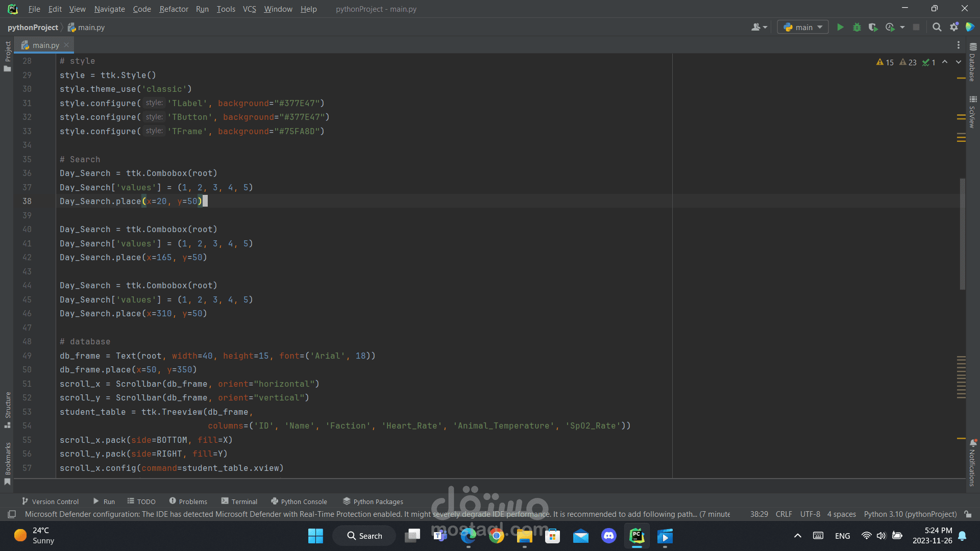Open the Code With Me user dropdown
The image size is (980, 551).
coord(759,27)
